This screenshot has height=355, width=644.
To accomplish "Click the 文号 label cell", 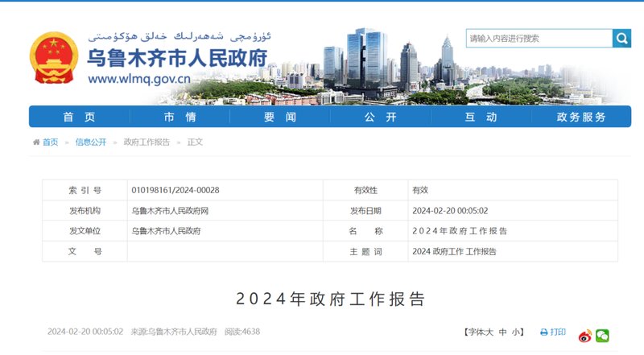I will pos(85,251).
